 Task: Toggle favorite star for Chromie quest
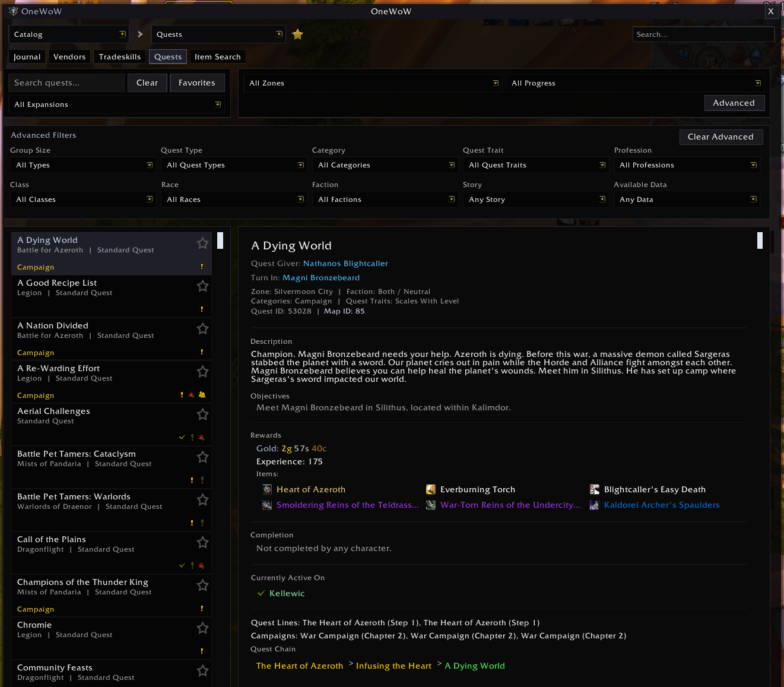pos(202,628)
